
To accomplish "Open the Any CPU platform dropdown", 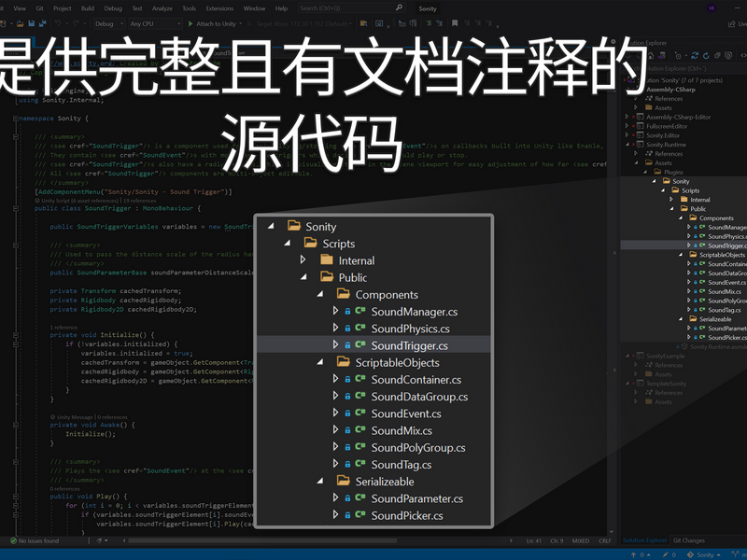I will click(156, 24).
